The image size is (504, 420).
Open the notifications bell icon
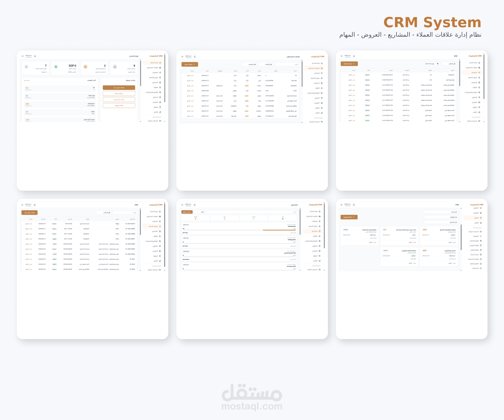coord(35,56)
